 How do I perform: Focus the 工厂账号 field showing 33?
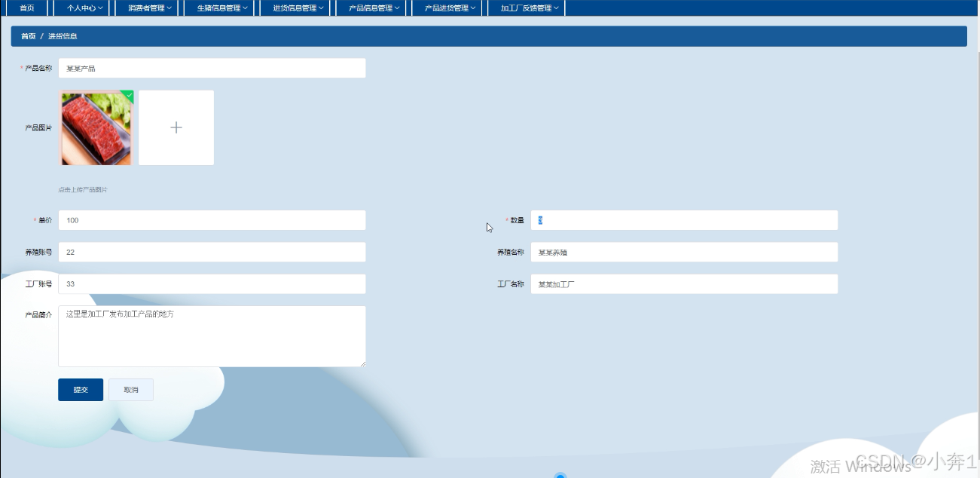click(212, 284)
